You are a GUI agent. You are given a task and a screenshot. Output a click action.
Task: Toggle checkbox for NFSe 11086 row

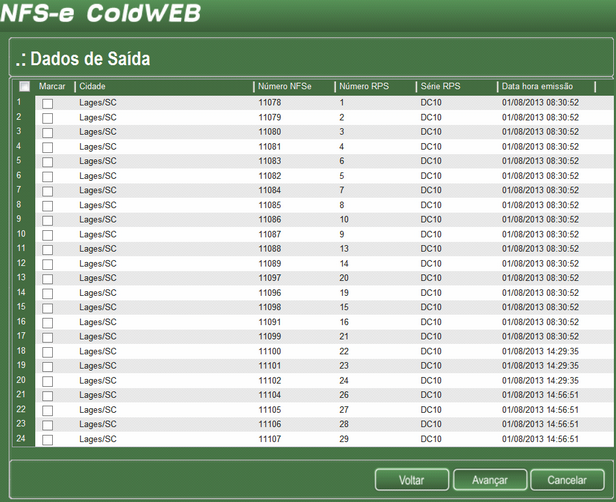47,220
